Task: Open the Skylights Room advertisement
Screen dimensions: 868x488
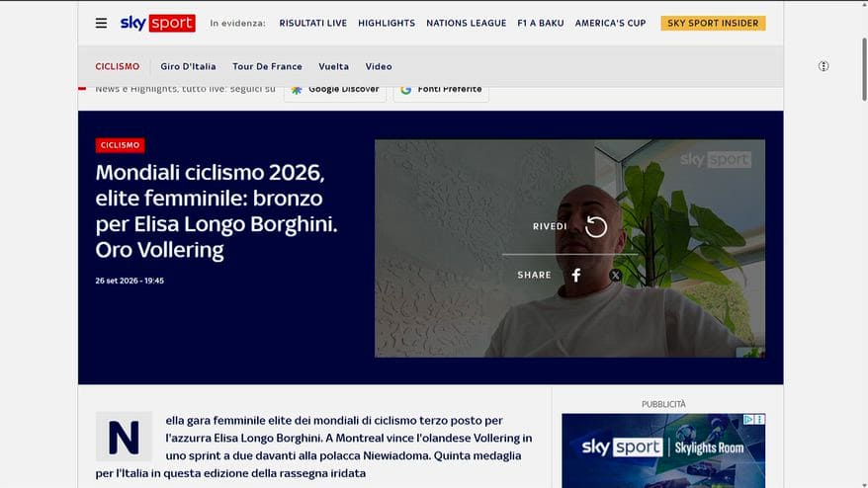Action: 663,450
